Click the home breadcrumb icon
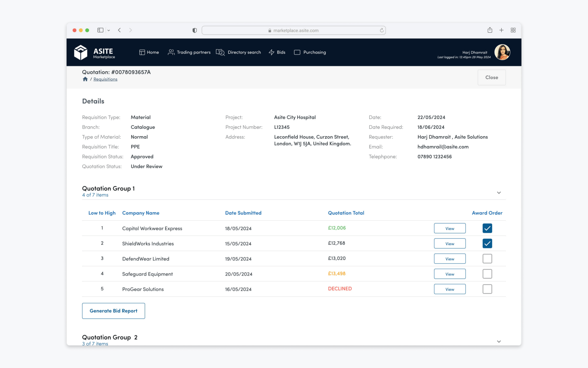588x368 pixels. (85, 79)
